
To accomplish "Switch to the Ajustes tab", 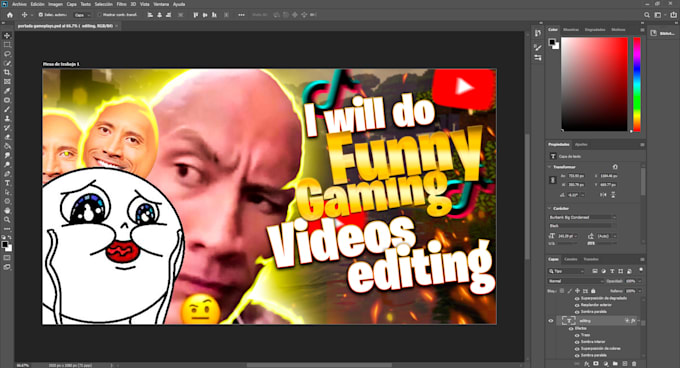I will [581, 144].
